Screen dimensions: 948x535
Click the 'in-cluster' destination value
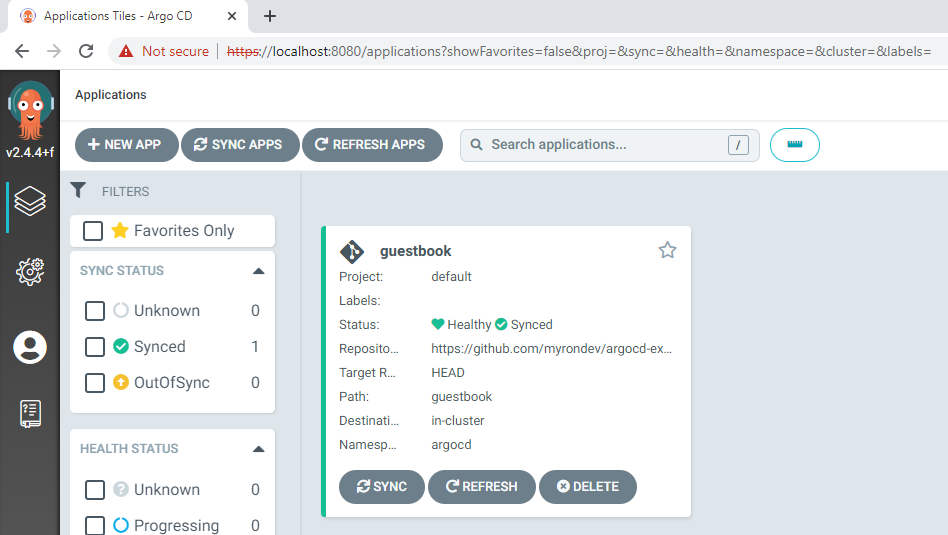tap(458, 420)
